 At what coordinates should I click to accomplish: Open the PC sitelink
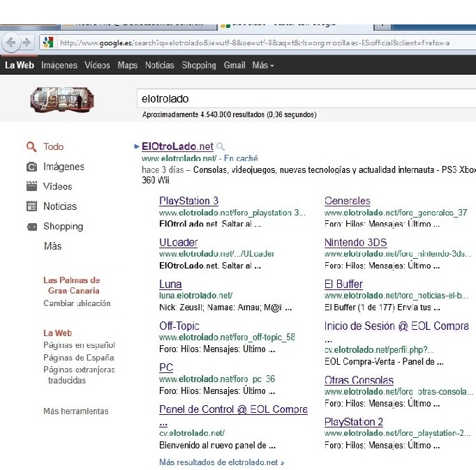pos(166,367)
